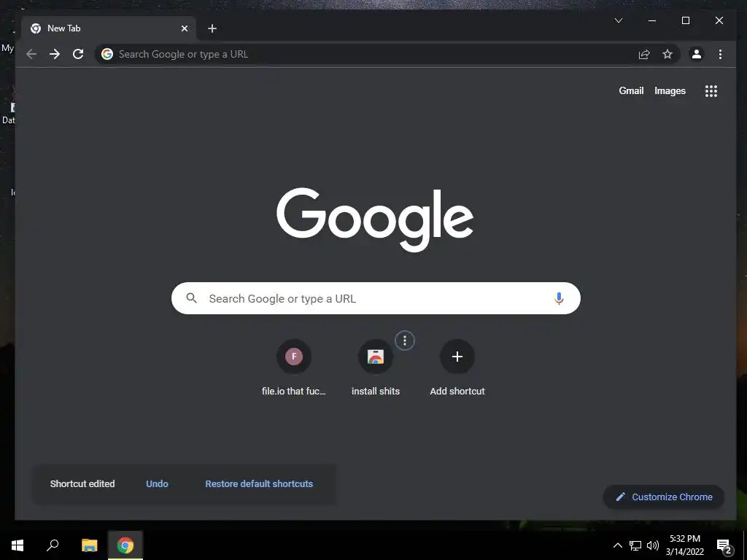Open the Google apps grid
The image size is (747, 560).
(x=711, y=91)
